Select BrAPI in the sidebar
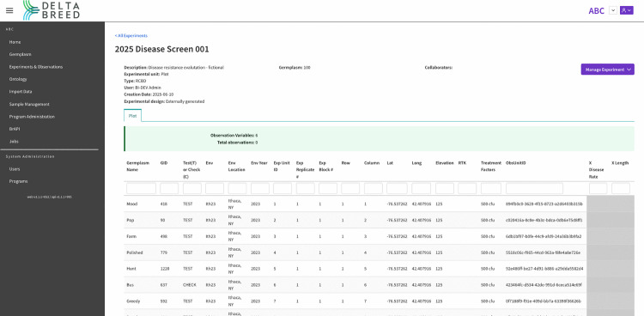The image size is (644, 316). pos(15,129)
